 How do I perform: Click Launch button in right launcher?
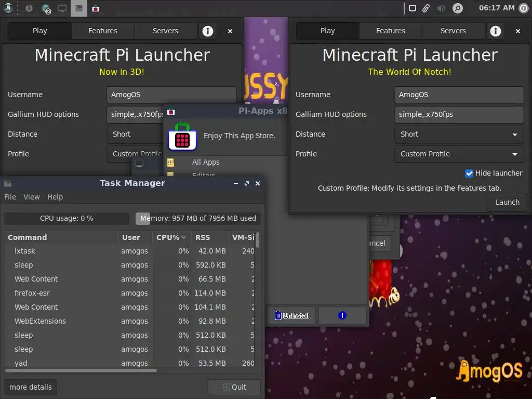(x=507, y=202)
